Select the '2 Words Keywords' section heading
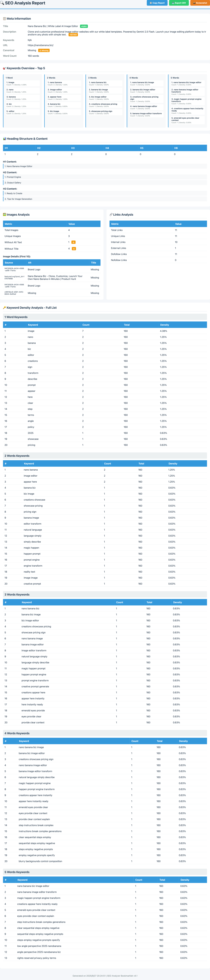Image resolution: width=210 pixels, height=980 pixels. [x=17, y=456]
